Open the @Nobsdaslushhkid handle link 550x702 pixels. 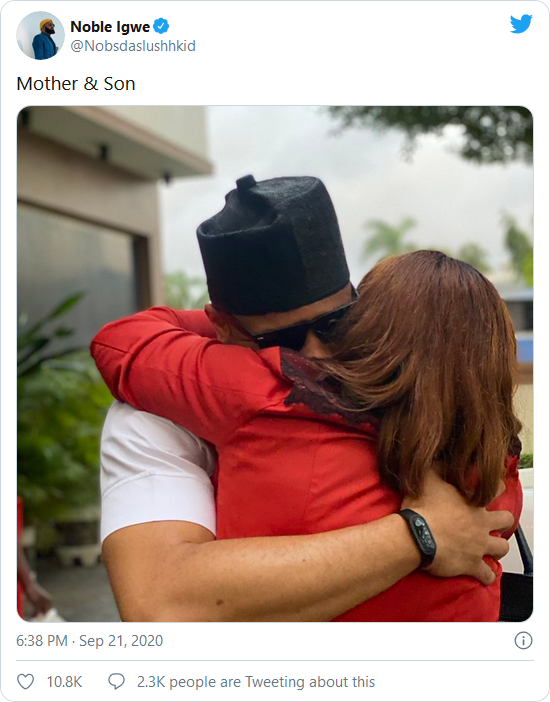tap(133, 46)
